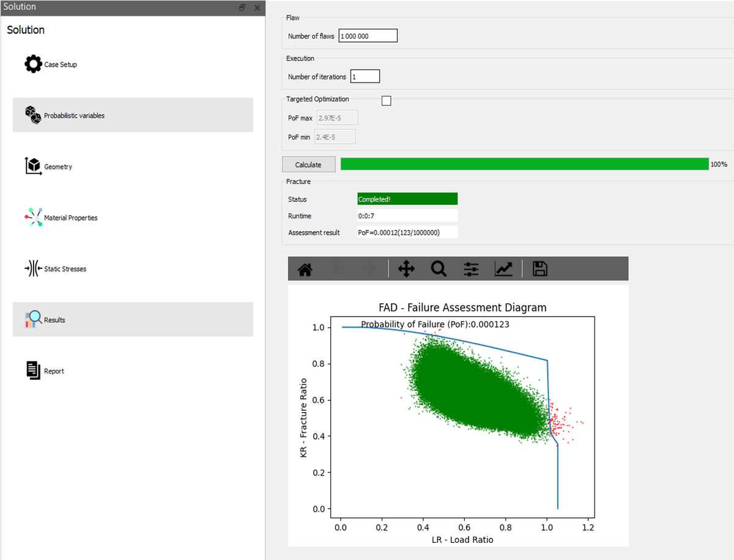This screenshot has height=560, width=734.
Task: Edit the Number of flaws field
Action: 367,35
